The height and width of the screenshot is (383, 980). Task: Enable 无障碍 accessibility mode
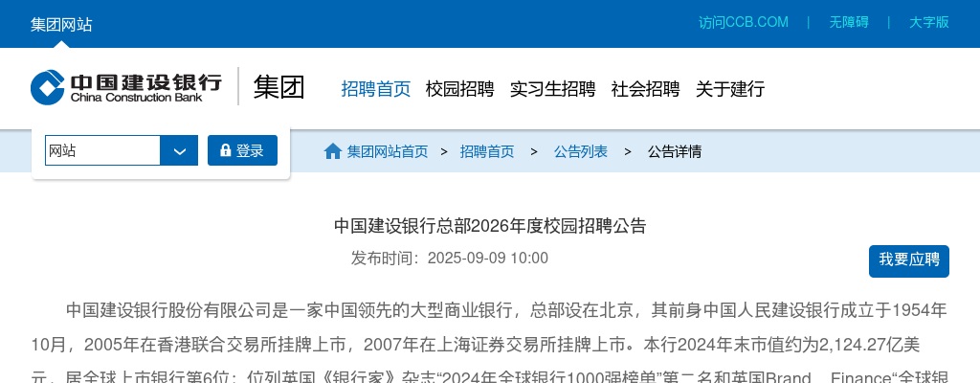(x=849, y=23)
